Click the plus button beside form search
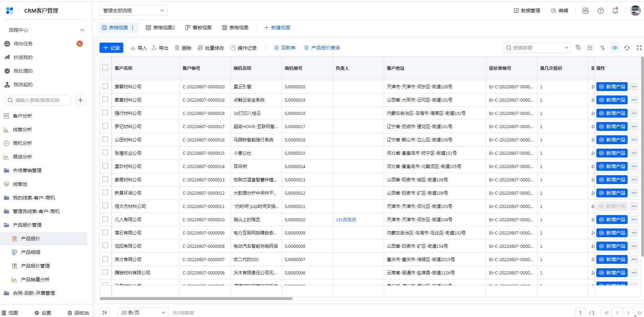 tap(80, 100)
